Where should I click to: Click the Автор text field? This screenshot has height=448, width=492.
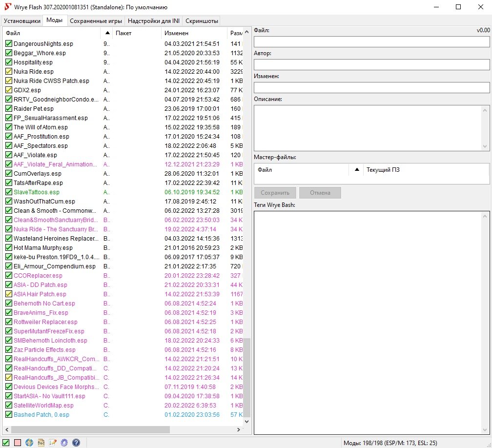click(x=371, y=64)
